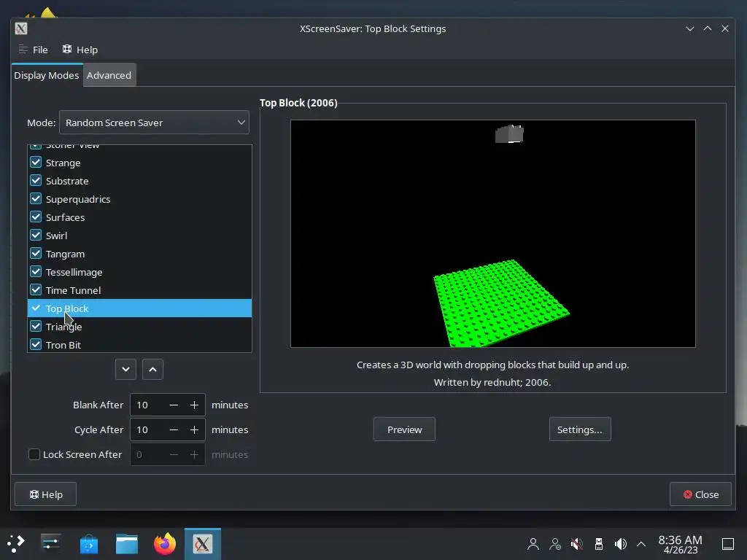Click the Close button at bottom right

tap(701, 494)
